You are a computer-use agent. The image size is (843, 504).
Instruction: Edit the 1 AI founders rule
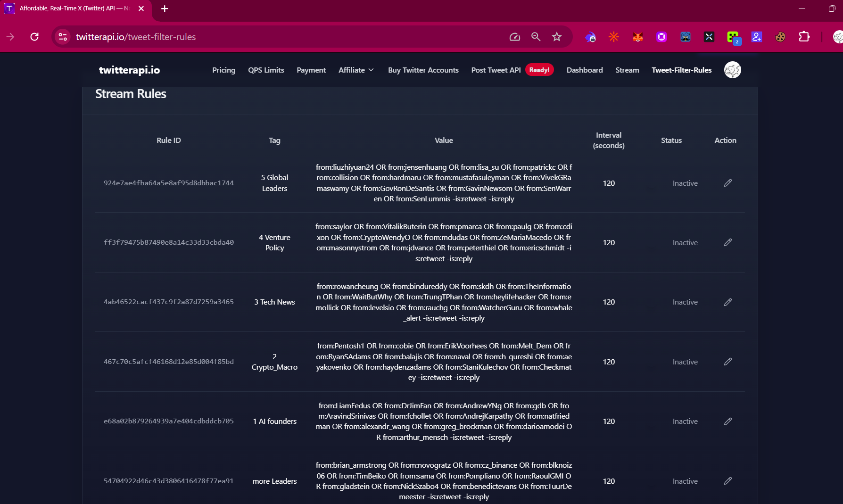pos(728,421)
